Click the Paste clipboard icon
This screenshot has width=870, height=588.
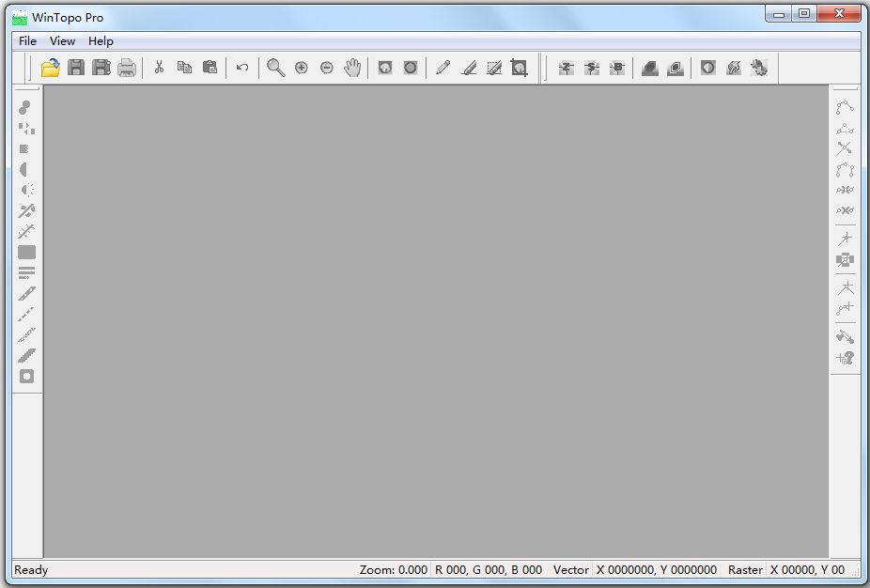tap(210, 68)
